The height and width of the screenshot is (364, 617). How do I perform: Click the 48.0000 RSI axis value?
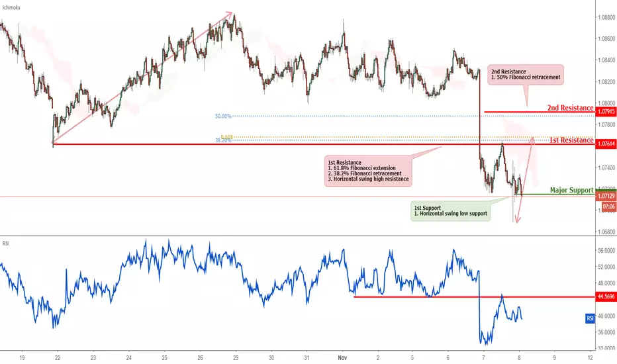tap(606, 283)
